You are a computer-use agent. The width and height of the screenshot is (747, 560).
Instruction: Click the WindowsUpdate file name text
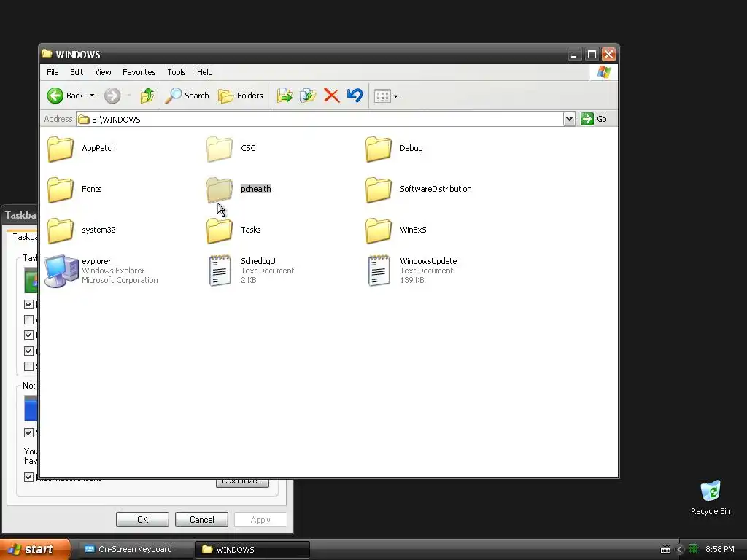428,261
